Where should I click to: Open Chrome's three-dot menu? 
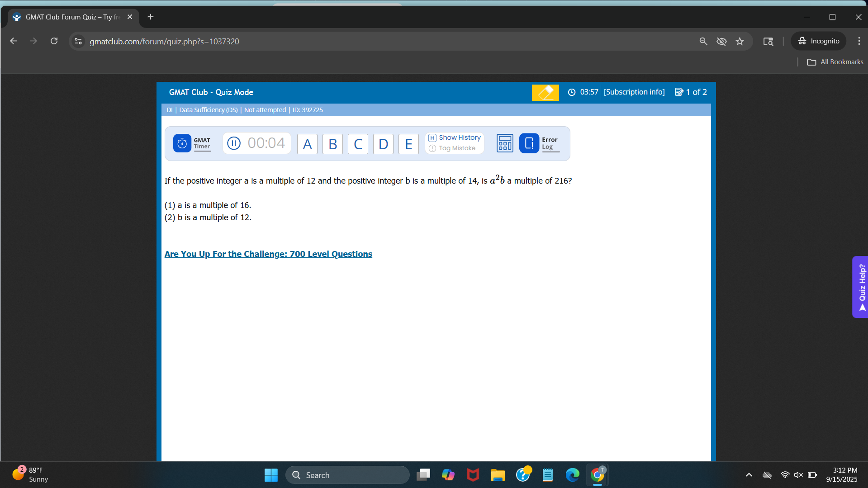859,41
